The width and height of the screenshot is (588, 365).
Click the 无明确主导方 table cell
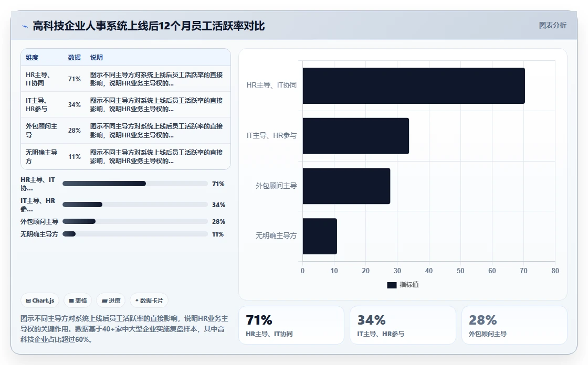pyautogui.click(x=41, y=157)
